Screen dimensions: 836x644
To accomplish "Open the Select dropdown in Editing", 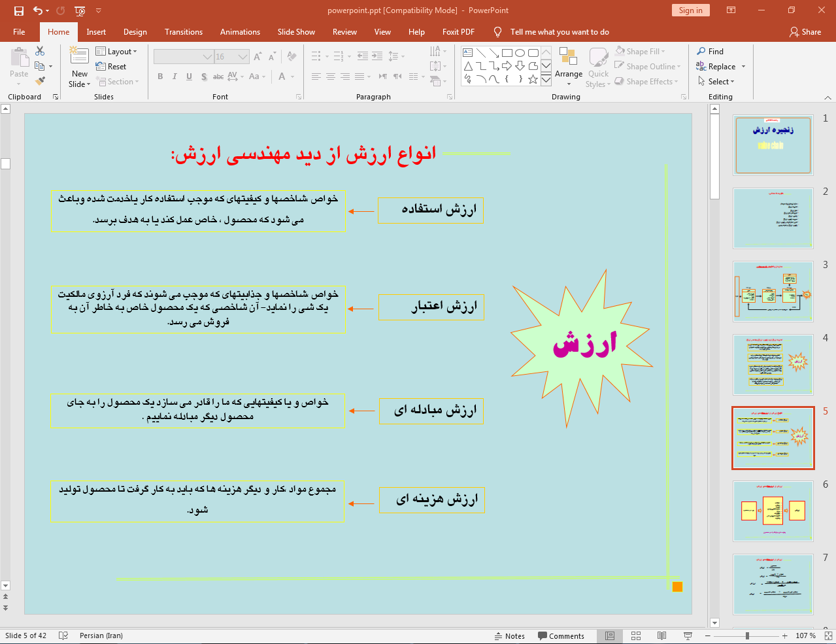I will [716, 81].
